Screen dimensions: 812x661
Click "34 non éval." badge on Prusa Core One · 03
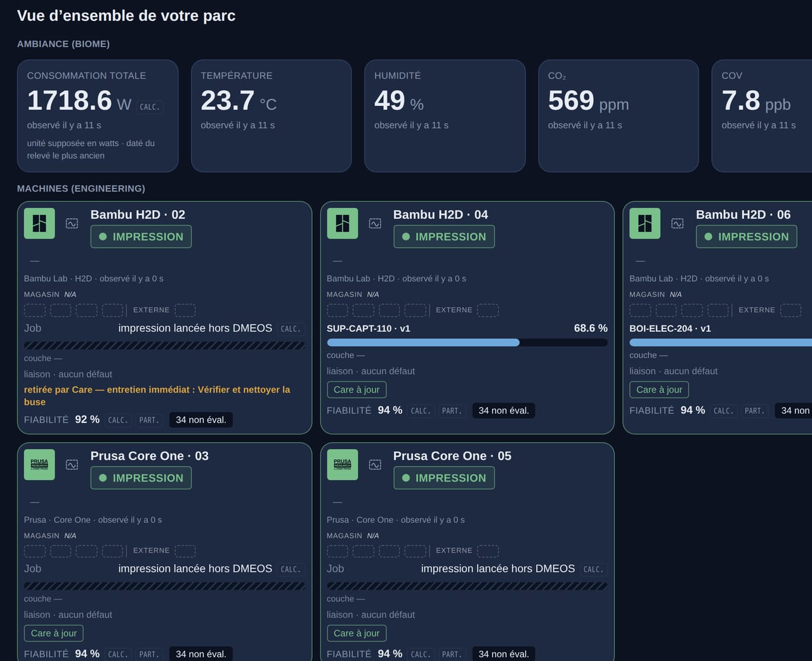[201, 654]
